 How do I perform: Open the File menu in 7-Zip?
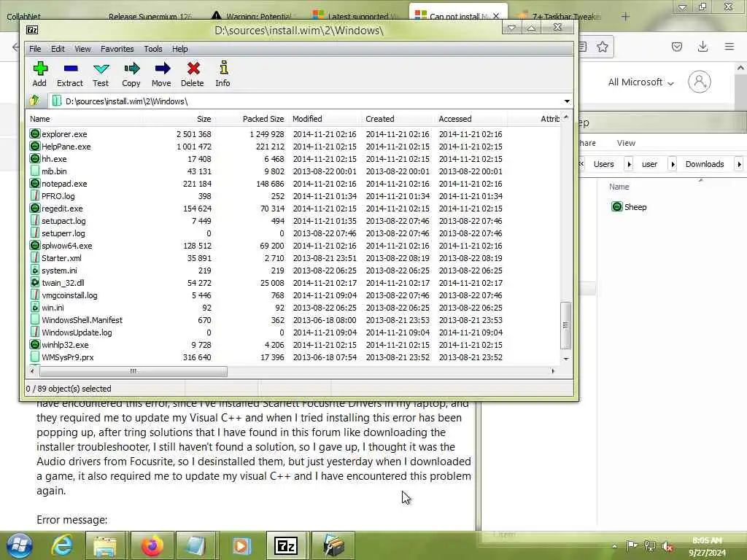pos(35,49)
